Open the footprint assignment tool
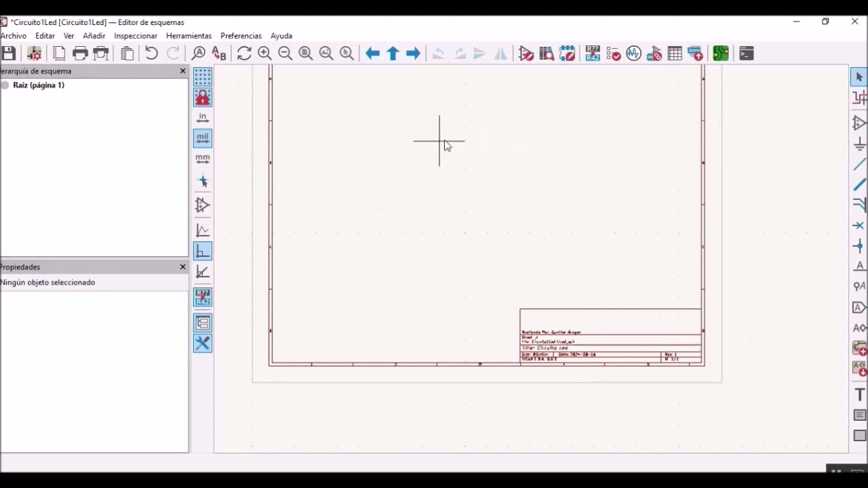868x488 pixels. [x=654, y=54]
